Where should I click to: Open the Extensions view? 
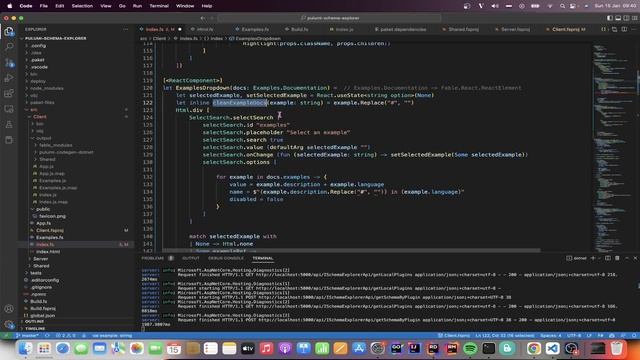tap(9, 93)
